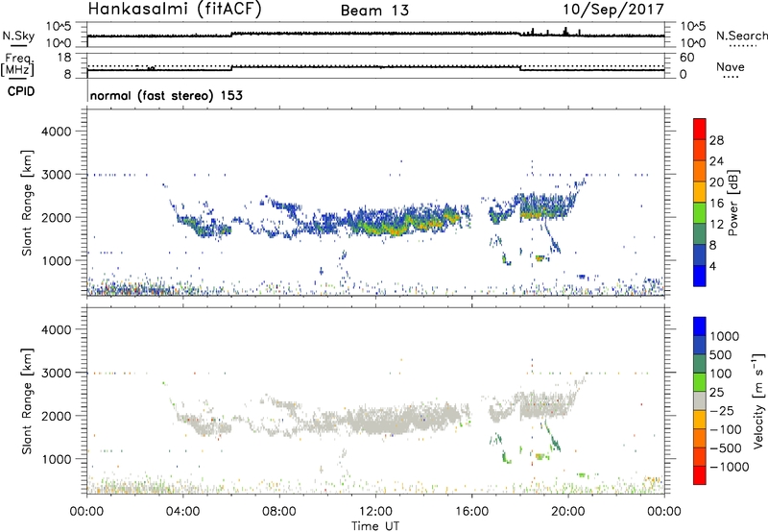Click the light green 12–16 dB power swatch
The width and height of the screenshot is (768, 532).
click(x=700, y=213)
